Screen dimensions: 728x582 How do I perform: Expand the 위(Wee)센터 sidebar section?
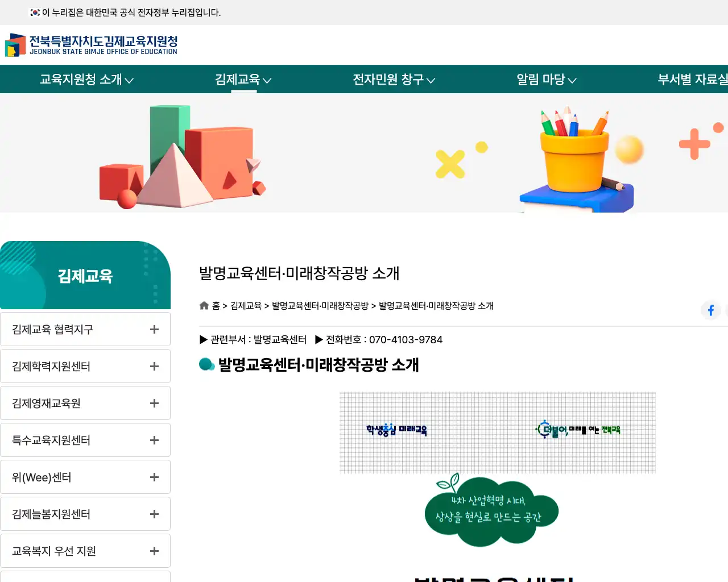tap(153, 477)
